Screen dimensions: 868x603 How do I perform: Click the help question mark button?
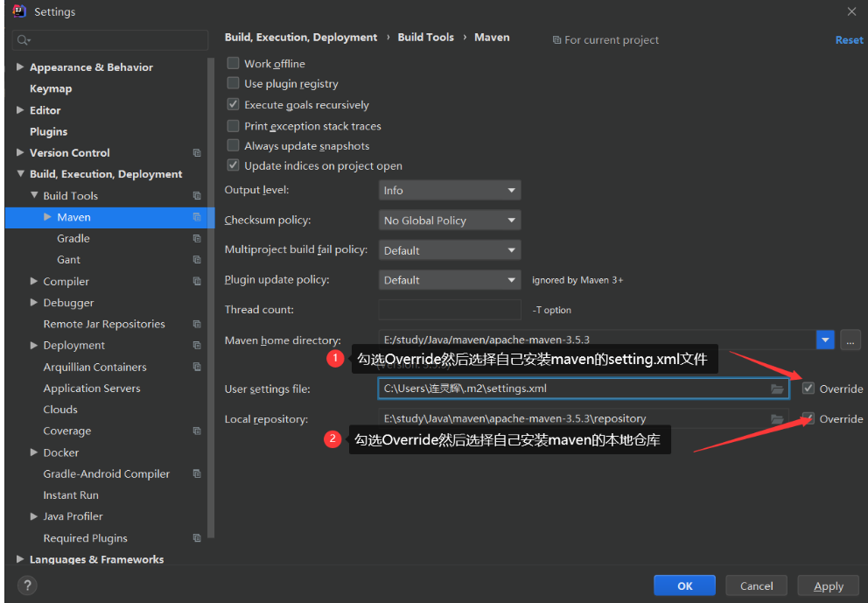27,585
